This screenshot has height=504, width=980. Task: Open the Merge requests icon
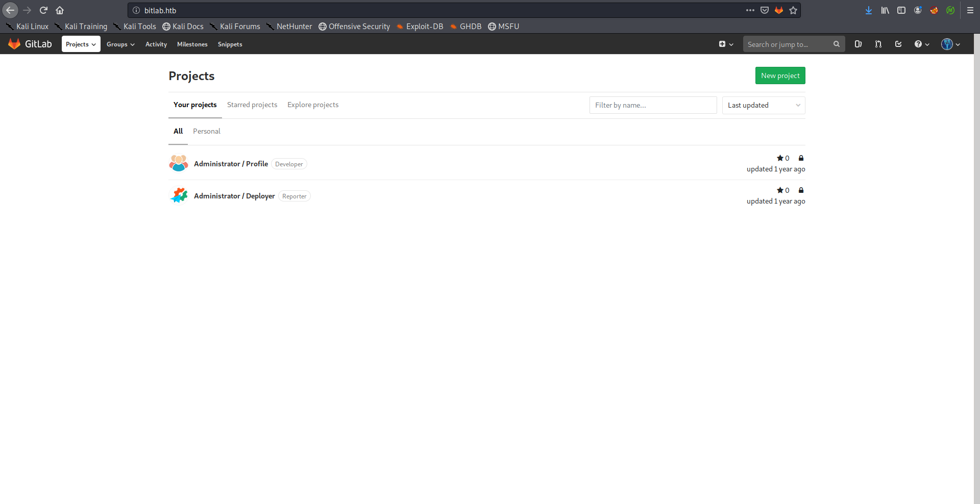pos(878,44)
